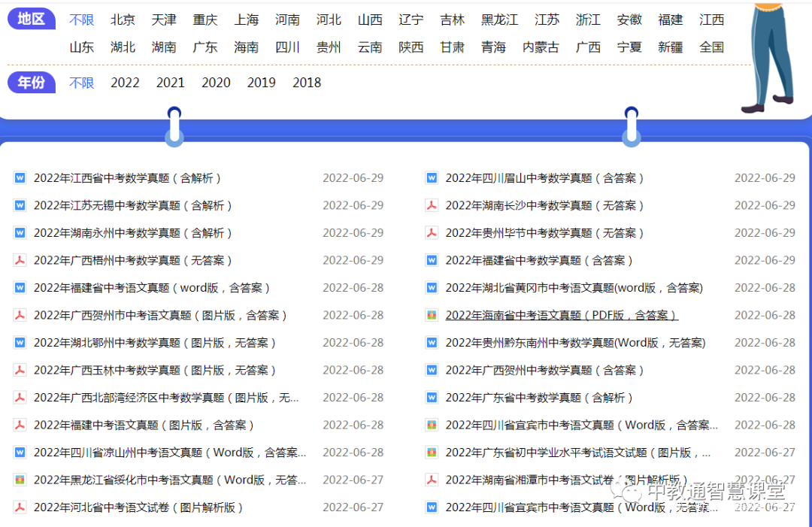Viewport: 812px width, 527px height.
Task: Select 不限 in the 地区 filter
Action: 82,20
